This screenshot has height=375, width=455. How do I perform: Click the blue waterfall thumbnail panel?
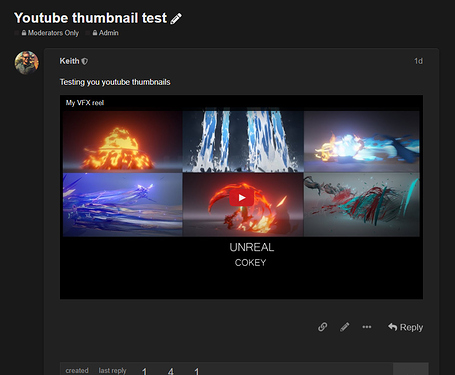(x=243, y=141)
